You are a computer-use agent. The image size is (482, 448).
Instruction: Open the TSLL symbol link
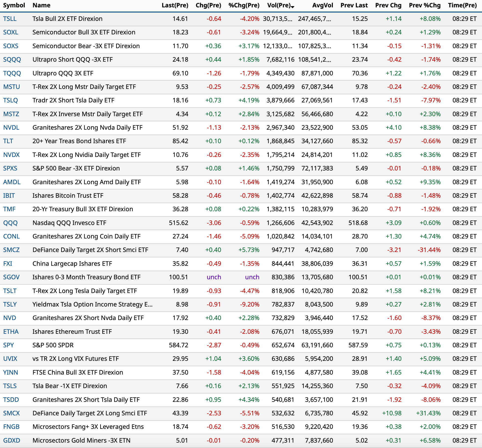(10, 19)
